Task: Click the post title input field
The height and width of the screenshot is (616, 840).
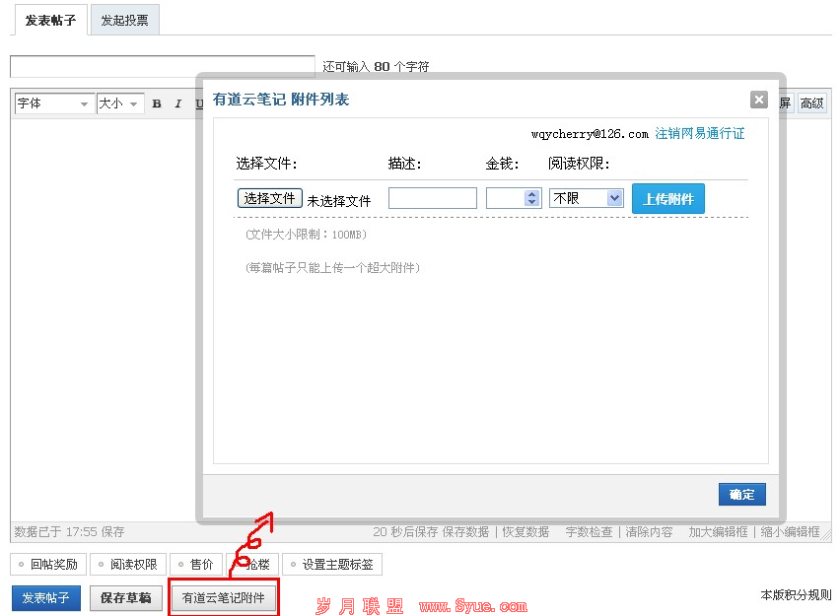Action: [163, 66]
